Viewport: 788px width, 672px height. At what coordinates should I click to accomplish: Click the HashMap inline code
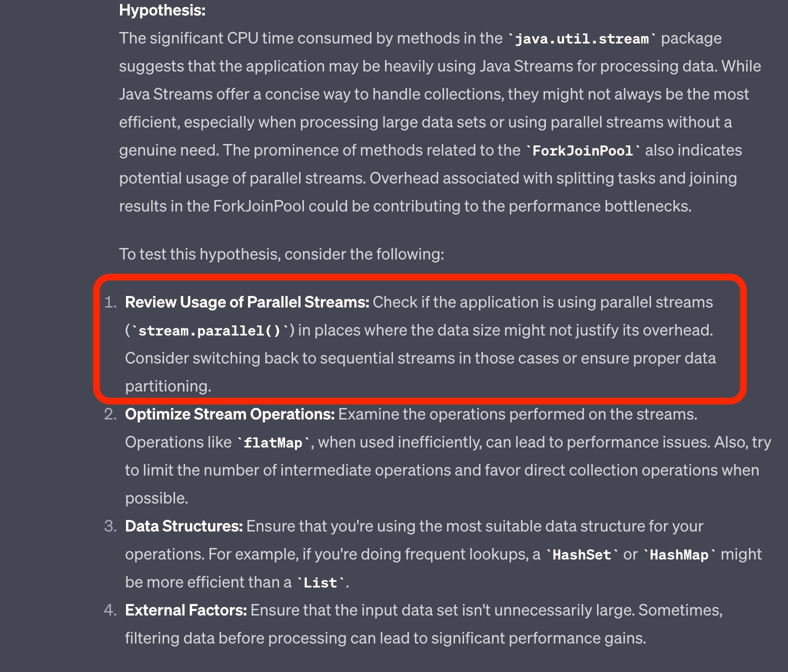679,555
